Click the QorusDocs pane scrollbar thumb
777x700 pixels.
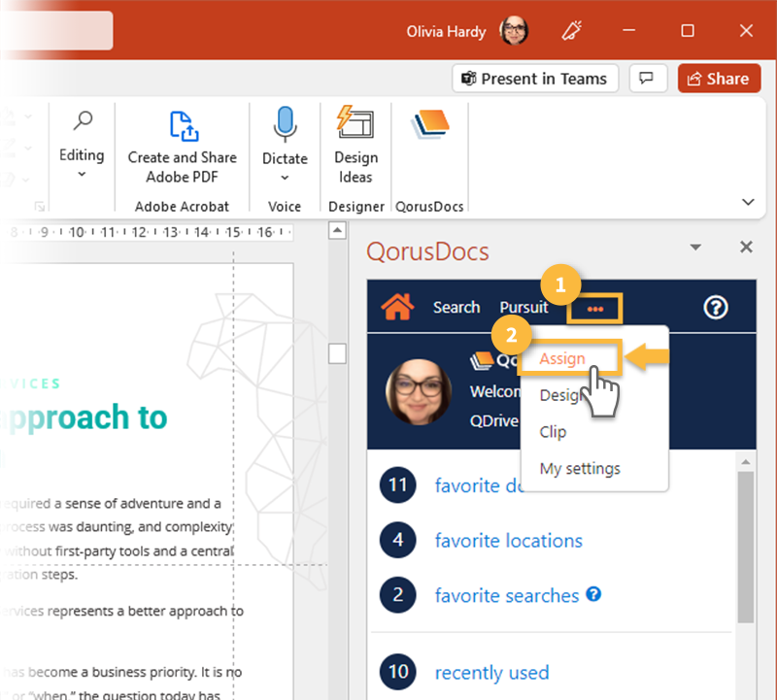click(x=745, y=547)
